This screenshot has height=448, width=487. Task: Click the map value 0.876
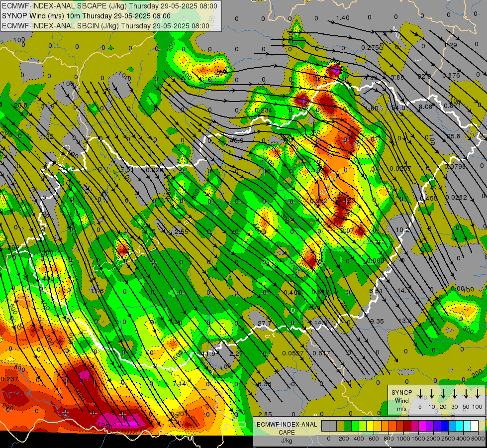pos(451,75)
